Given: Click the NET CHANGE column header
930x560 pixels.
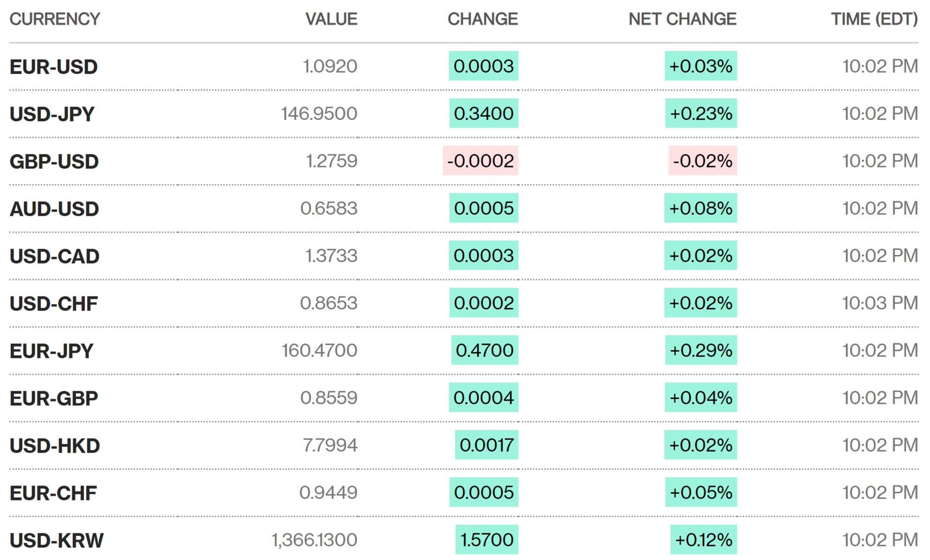Looking at the screenshot, I should (x=682, y=19).
